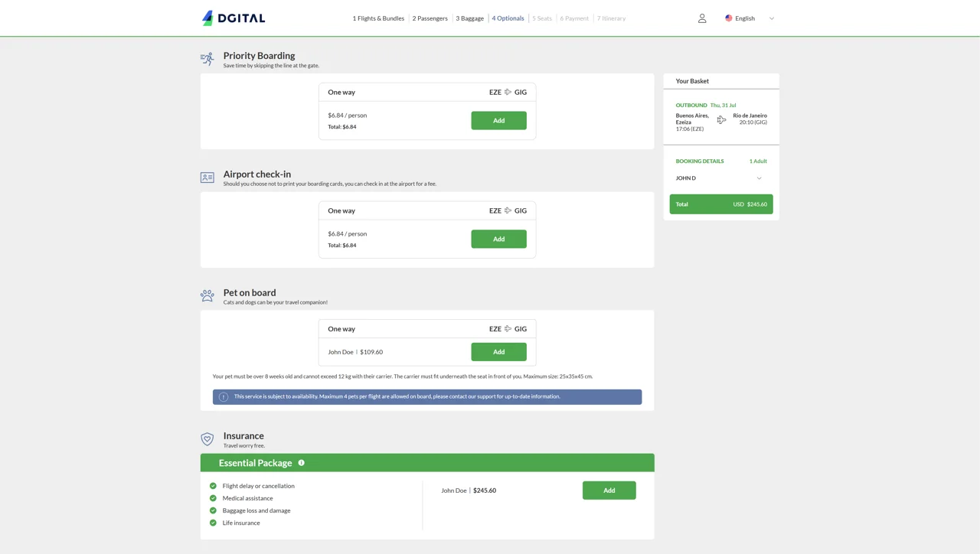This screenshot has width=980, height=554.
Task: Click the DGITAL logo in header
Action: tap(234, 18)
